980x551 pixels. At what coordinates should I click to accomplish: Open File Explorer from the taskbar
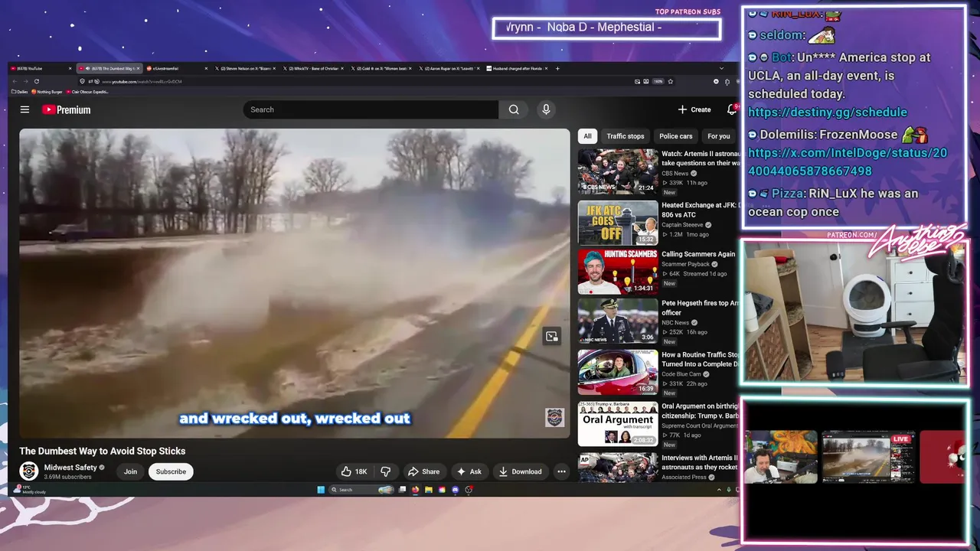point(429,490)
